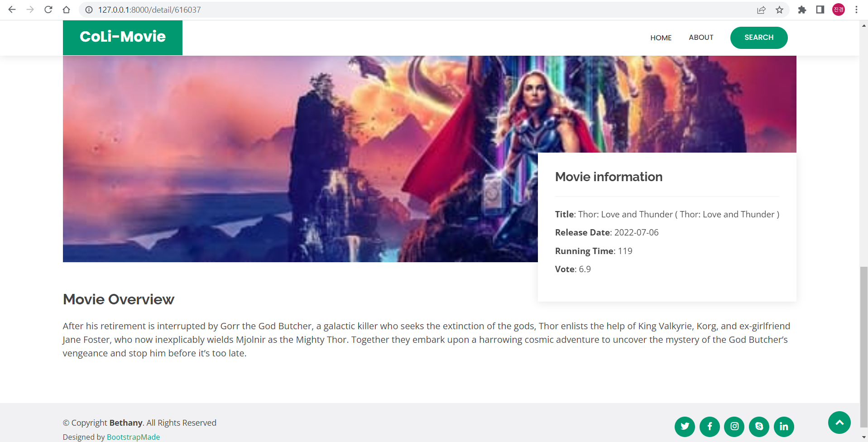Click the back-to-top arrow button
The height and width of the screenshot is (442, 868).
point(839,423)
